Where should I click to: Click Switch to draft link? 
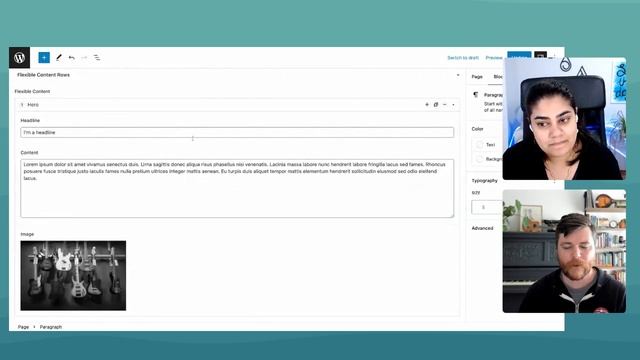463,58
